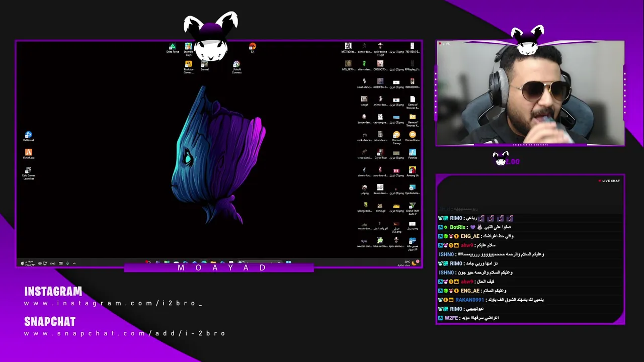Open the Among Us shortcut
The width and height of the screenshot is (644, 362).
(x=413, y=172)
